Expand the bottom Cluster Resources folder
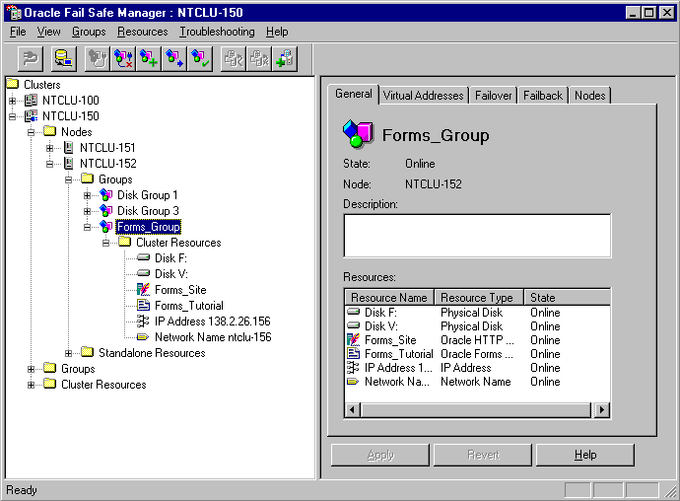680x501 pixels. click(x=31, y=385)
